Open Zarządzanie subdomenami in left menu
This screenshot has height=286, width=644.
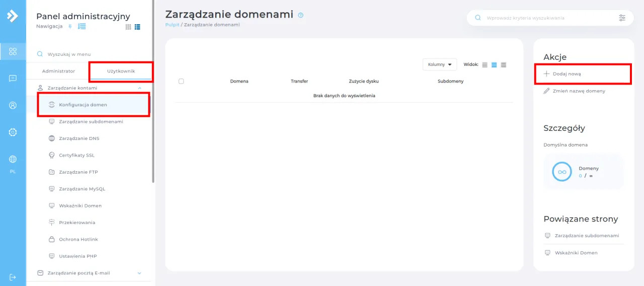(x=91, y=122)
